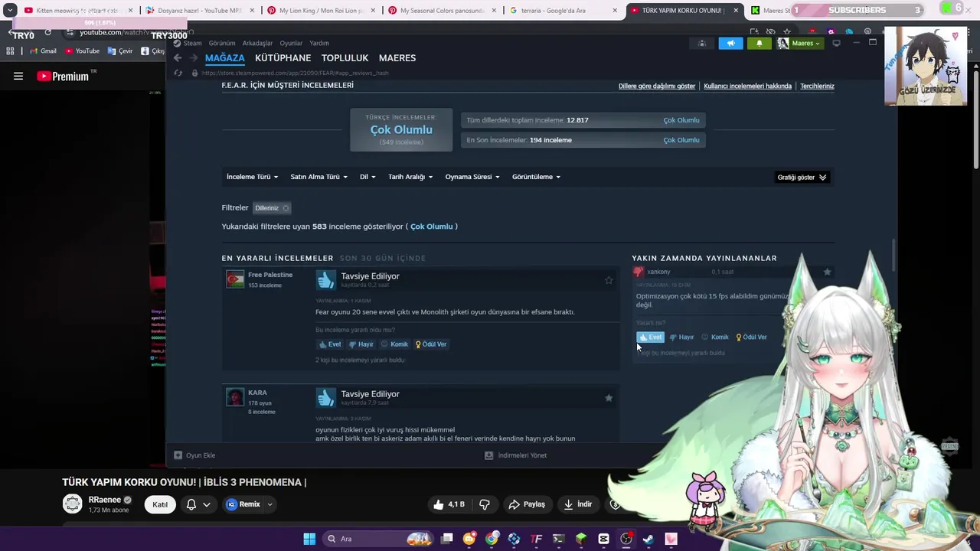Image resolution: width=980 pixels, height=551 pixels.
Task: Click Ödül Ver on Free Palestine review
Action: point(430,344)
